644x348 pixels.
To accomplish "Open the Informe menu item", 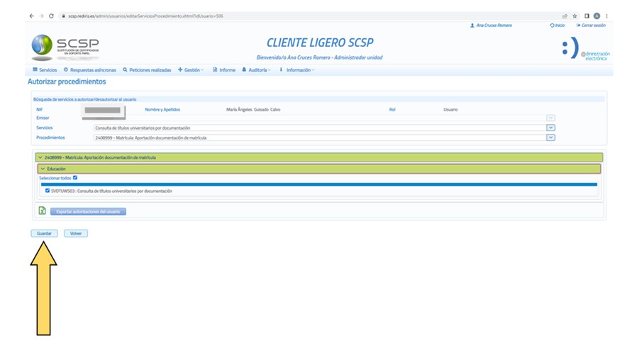I will pos(224,69).
